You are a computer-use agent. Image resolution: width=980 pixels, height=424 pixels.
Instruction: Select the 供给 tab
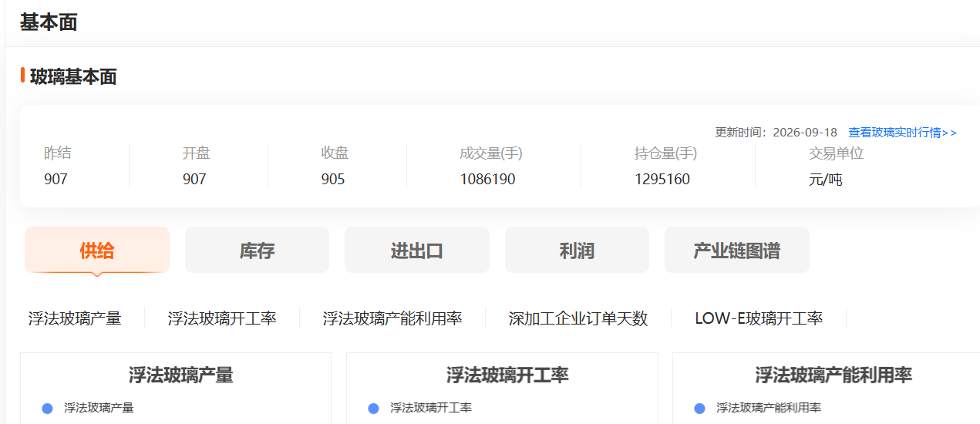click(x=97, y=250)
